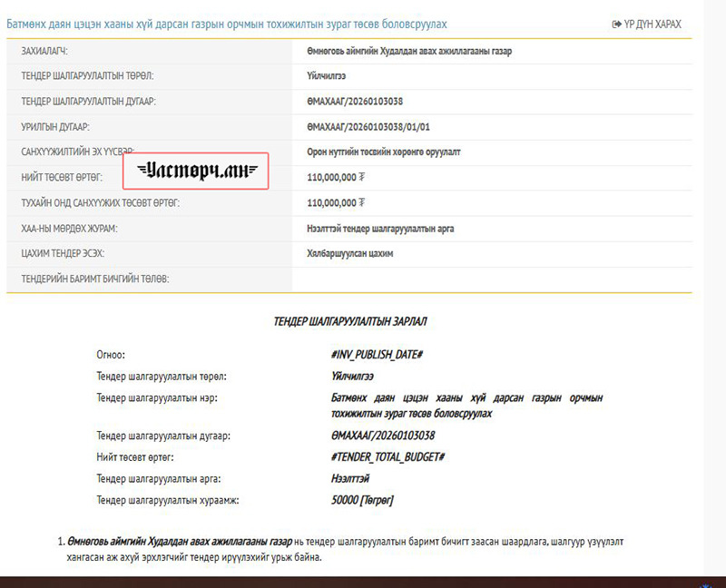Click the export arrow icon beside ҮР ДҮН ХАРАХ
Screen dimensions: 726x588
click(x=617, y=24)
